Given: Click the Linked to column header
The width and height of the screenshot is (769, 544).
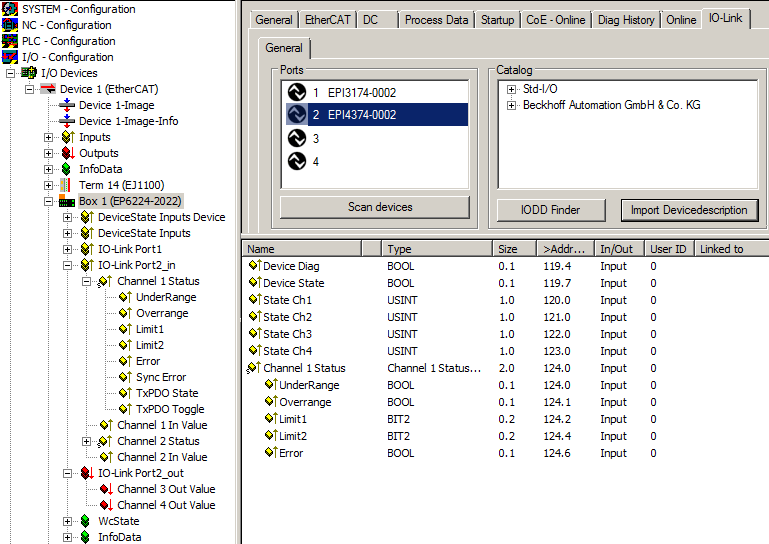Looking at the screenshot, I should [x=731, y=249].
